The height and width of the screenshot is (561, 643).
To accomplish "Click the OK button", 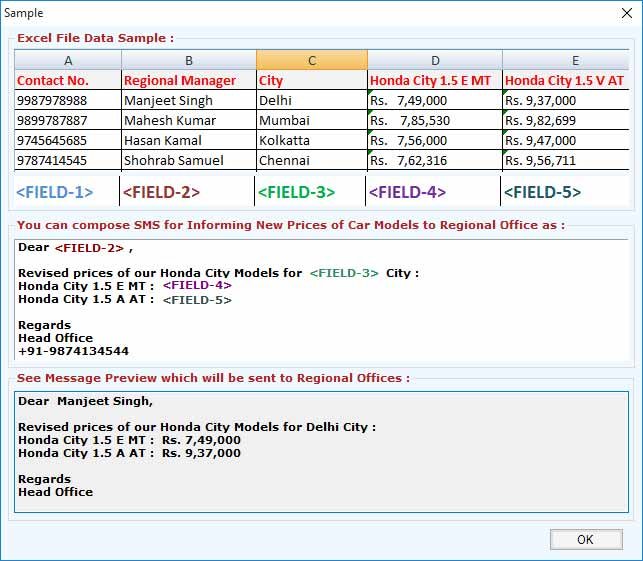I will (x=585, y=539).
